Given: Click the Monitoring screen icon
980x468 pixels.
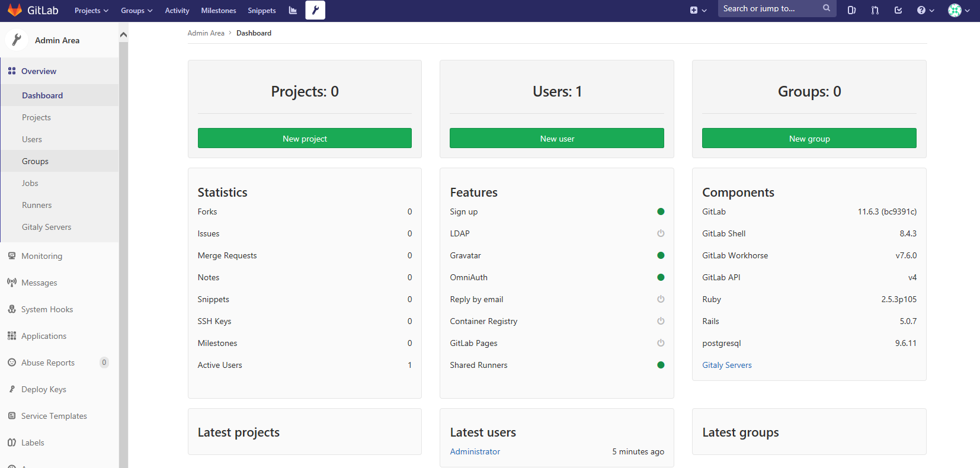Looking at the screenshot, I should pos(12,256).
